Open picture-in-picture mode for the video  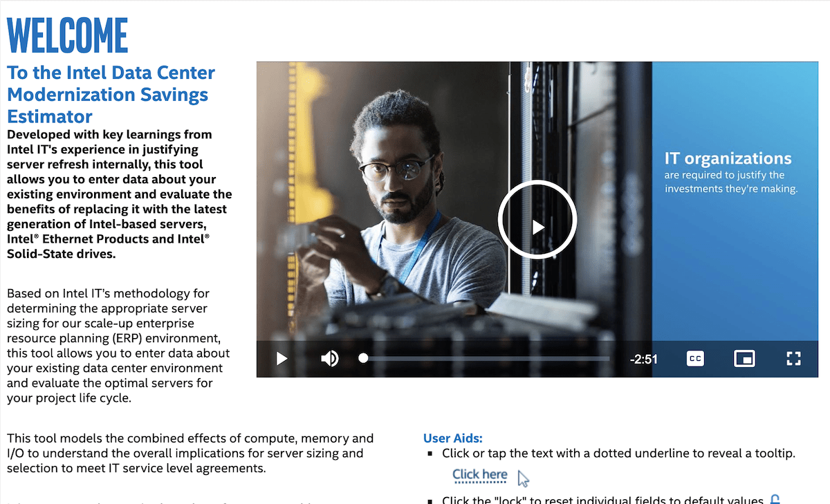[x=744, y=358]
